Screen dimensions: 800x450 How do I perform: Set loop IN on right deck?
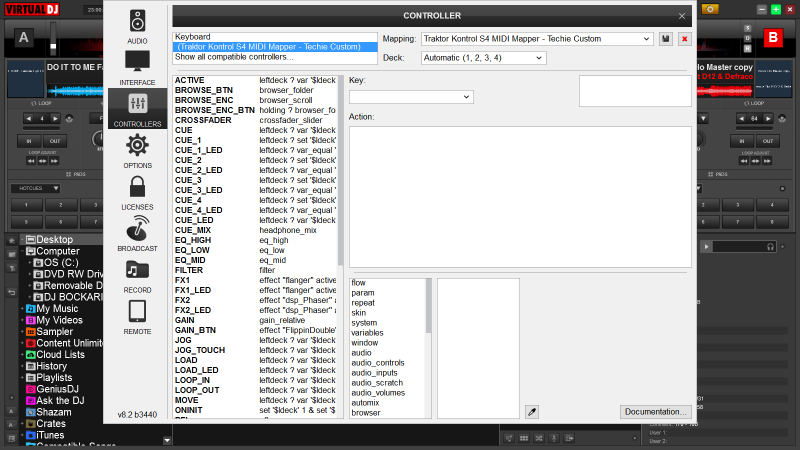click(742, 141)
